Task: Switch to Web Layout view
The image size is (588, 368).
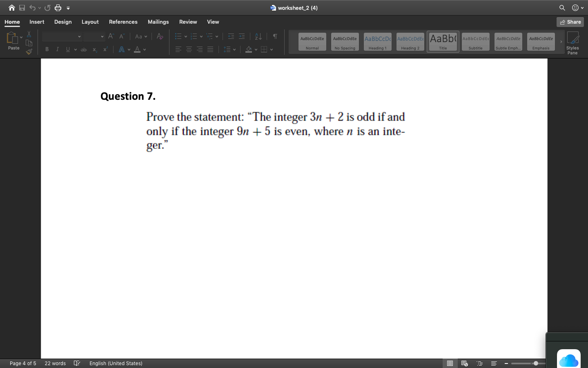Action: 464,363
